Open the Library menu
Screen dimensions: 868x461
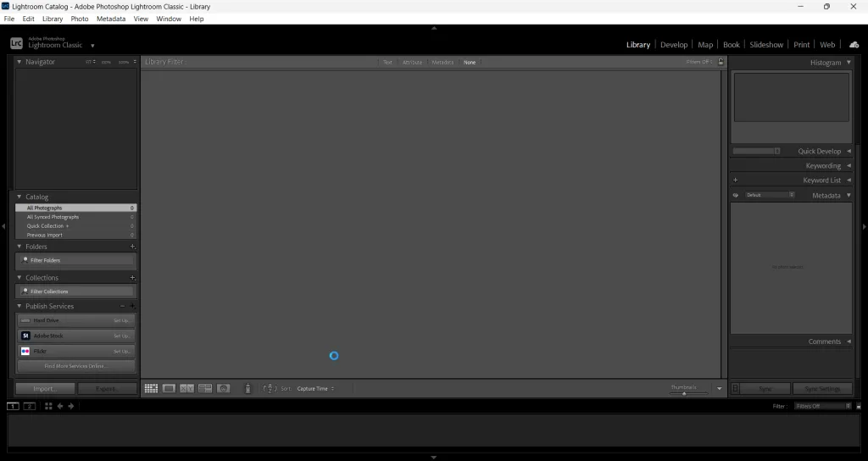53,19
